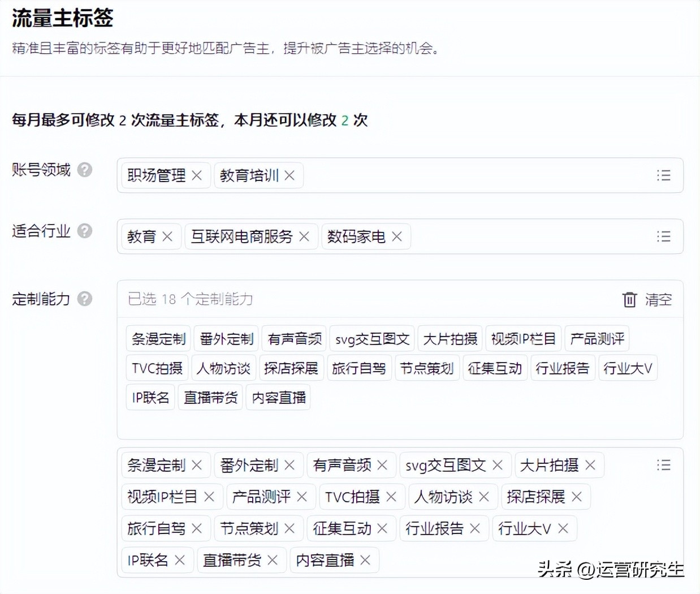Open the 账号领域 help tooltip

click(84, 170)
